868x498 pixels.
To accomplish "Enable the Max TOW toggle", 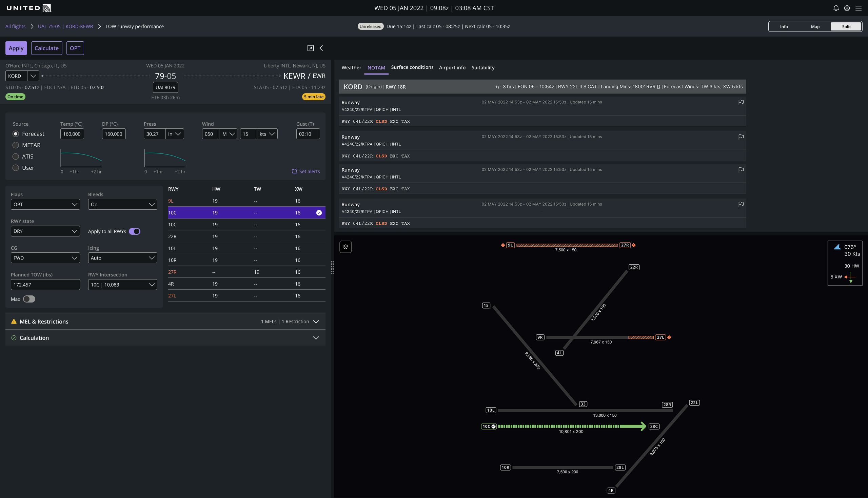I will [29, 299].
